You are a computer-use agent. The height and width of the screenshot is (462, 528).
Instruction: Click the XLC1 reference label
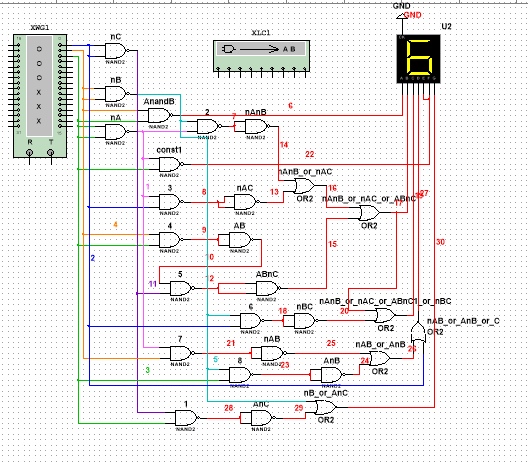point(261,33)
